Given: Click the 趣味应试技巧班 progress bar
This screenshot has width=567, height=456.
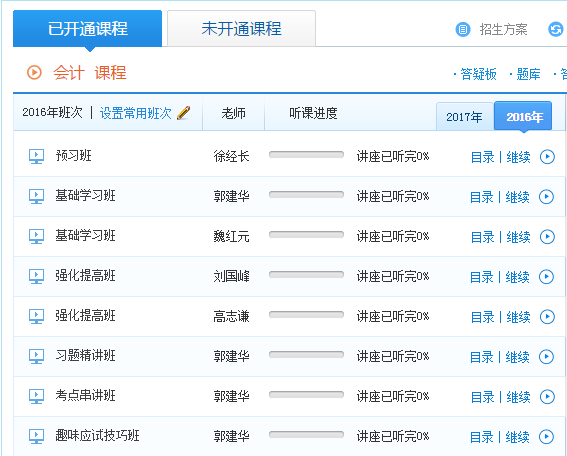Looking at the screenshot, I should [306, 435].
